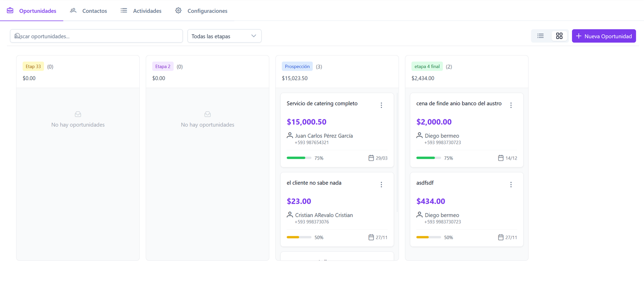Open three-dot menu on asdfsdf card
The image size is (644, 283).
pos(511,185)
